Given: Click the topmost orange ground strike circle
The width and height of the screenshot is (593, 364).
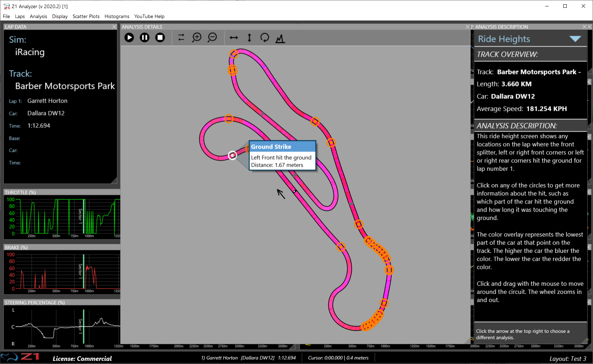Looking at the screenshot, I should pyautogui.click(x=234, y=54).
